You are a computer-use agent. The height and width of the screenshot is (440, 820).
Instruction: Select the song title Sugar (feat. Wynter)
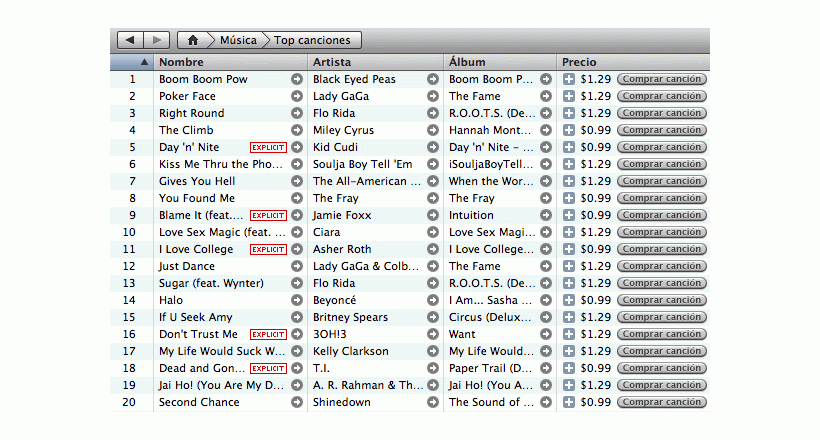(211, 283)
